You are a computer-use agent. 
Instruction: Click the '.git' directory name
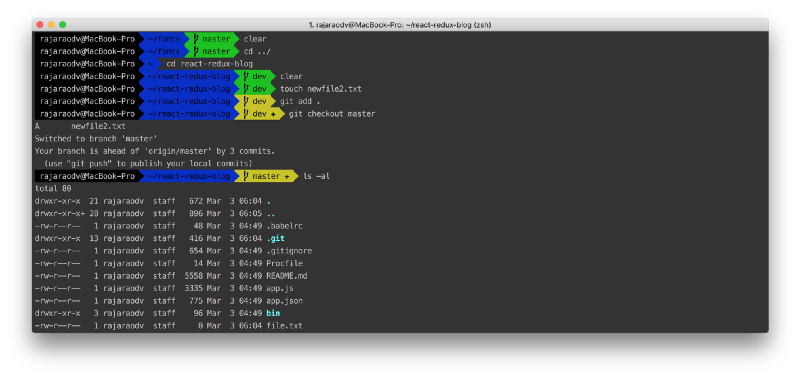coord(276,238)
